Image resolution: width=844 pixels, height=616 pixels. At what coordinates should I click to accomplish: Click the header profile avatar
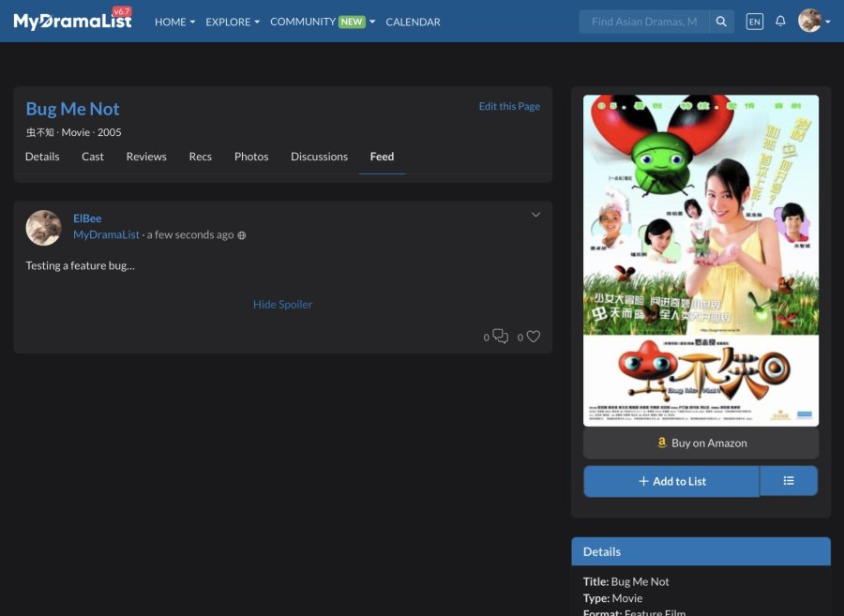pyautogui.click(x=809, y=21)
